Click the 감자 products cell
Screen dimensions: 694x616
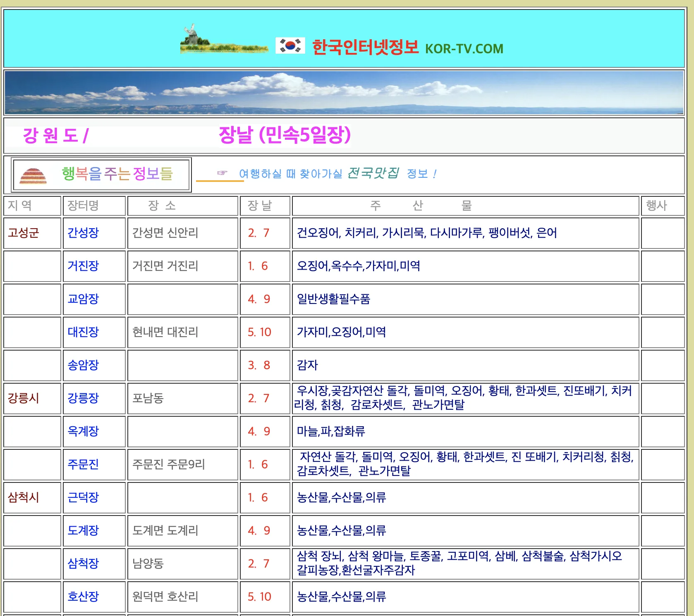[465, 365]
